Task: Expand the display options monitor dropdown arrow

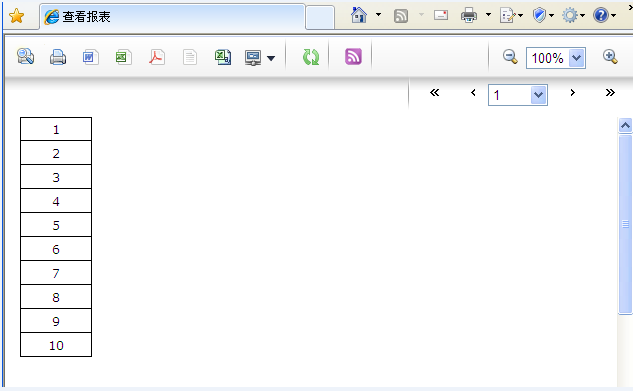Action: coord(271,58)
